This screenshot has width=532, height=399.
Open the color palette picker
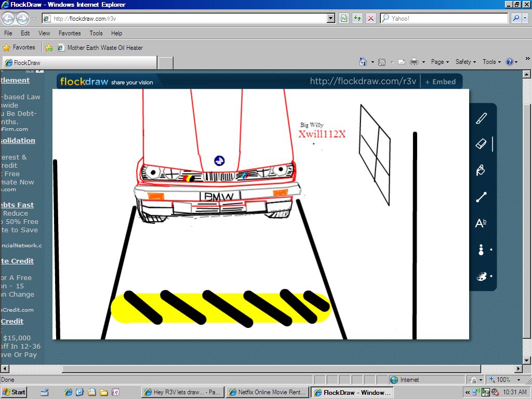tap(481, 276)
